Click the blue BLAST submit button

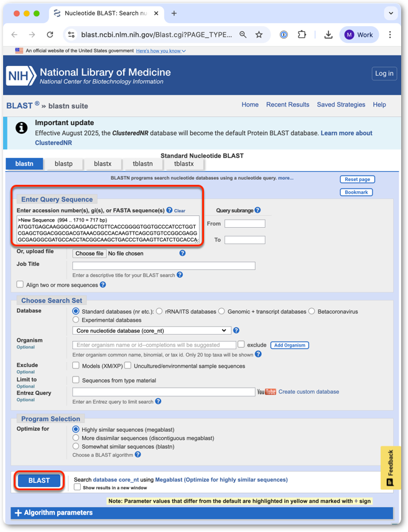coord(39,480)
